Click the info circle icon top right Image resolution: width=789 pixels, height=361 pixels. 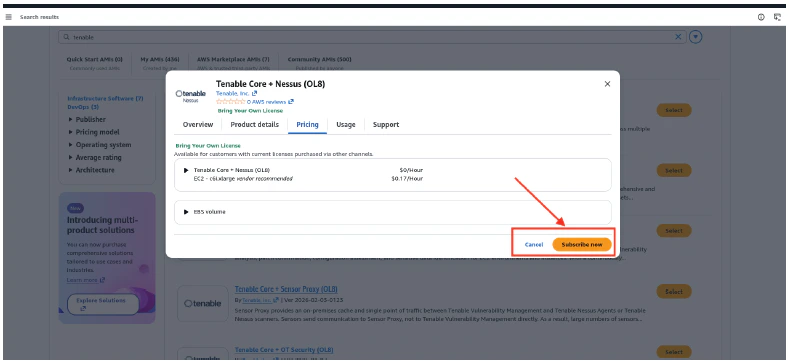click(x=761, y=17)
